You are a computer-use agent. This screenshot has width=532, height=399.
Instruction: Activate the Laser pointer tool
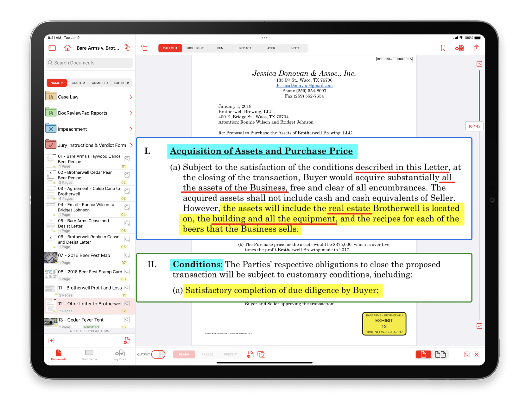tap(270, 48)
